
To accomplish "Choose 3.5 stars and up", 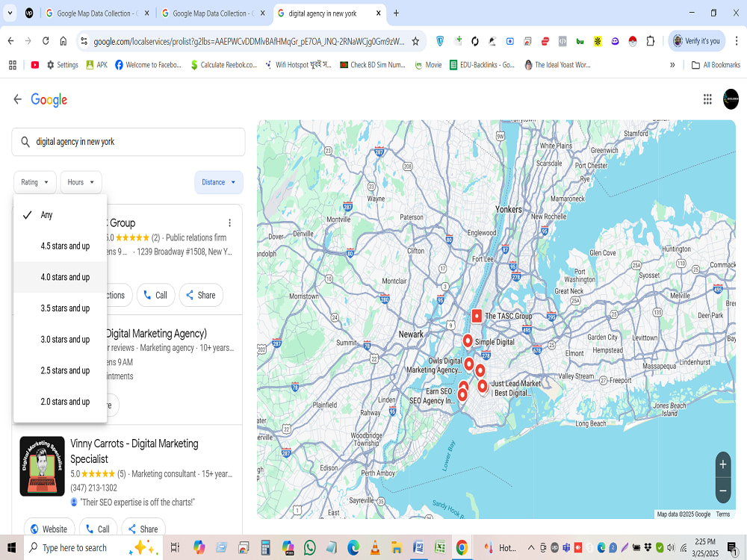I will pyautogui.click(x=61, y=308).
